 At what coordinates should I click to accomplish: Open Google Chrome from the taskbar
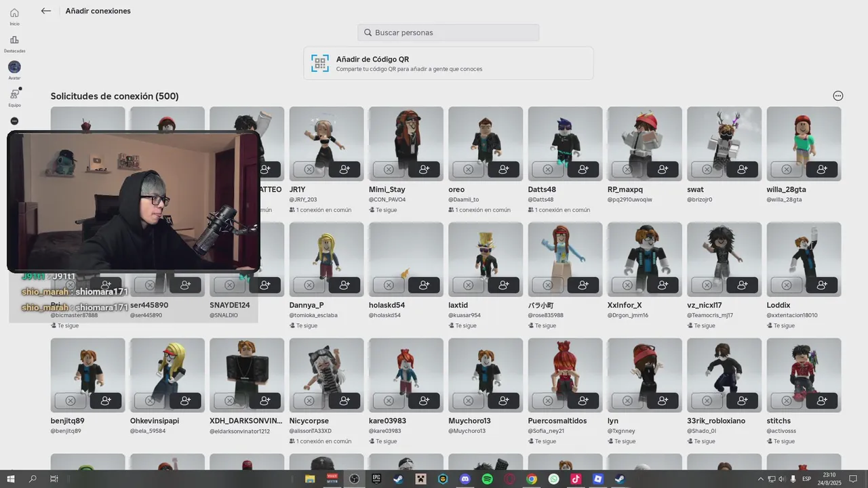[x=532, y=479]
